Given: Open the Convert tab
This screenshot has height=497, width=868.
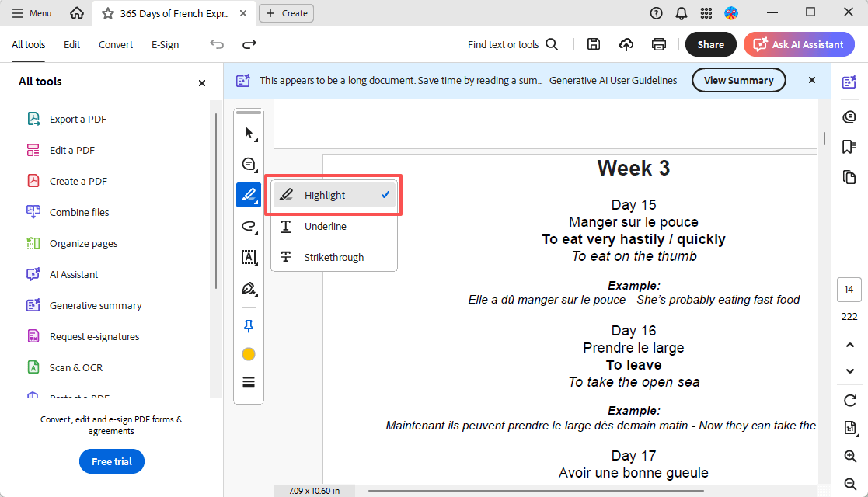Looking at the screenshot, I should (116, 45).
